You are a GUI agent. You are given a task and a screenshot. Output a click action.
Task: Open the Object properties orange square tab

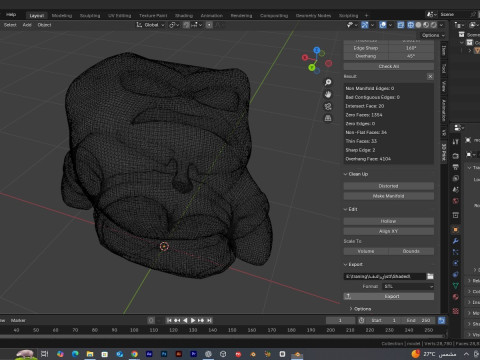[x=455, y=230]
